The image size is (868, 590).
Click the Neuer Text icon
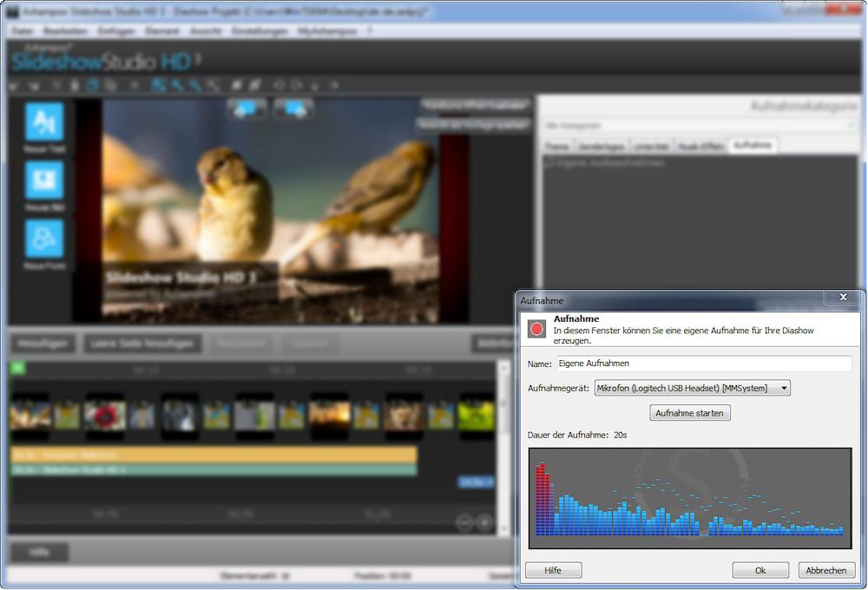[x=44, y=122]
